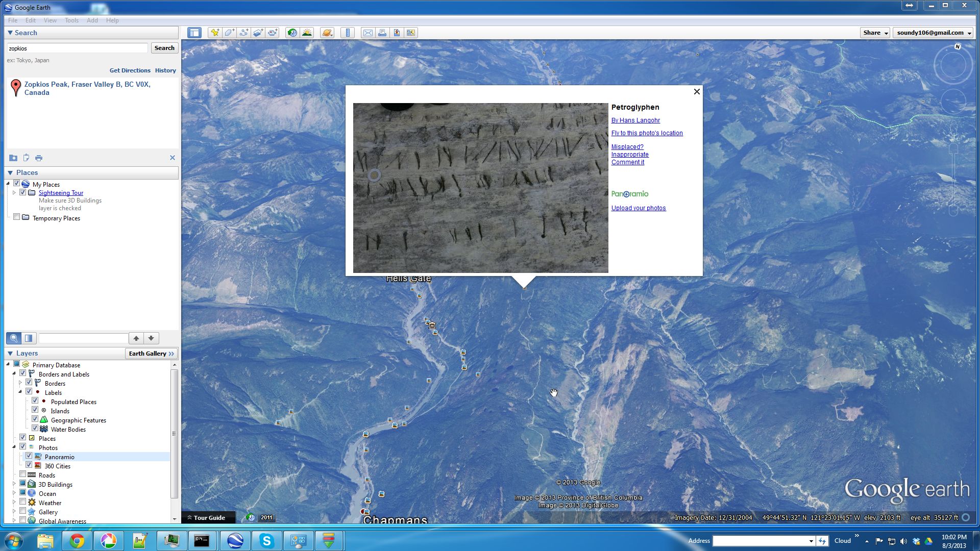This screenshot has width=980, height=551.
Task: Hide the sidebar using toolbar button
Action: [194, 33]
